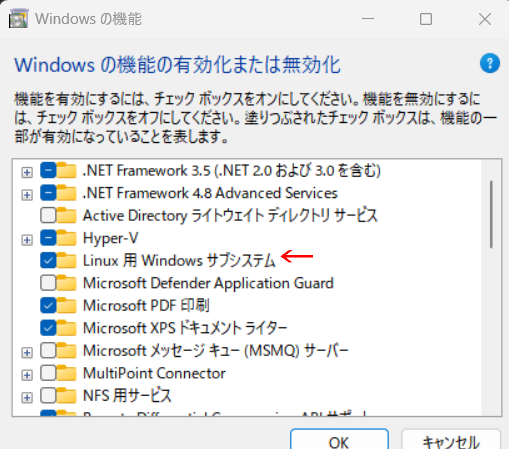This screenshot has width=509, height=449.
Task: Click the Windows の機能 title bar icon
Action: click(x=18, y=19)
